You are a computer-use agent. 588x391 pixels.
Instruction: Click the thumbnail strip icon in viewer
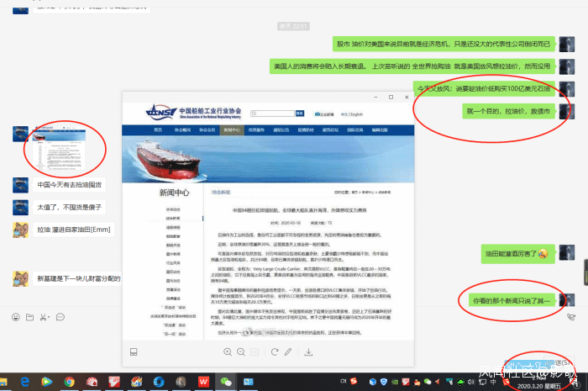134,352
